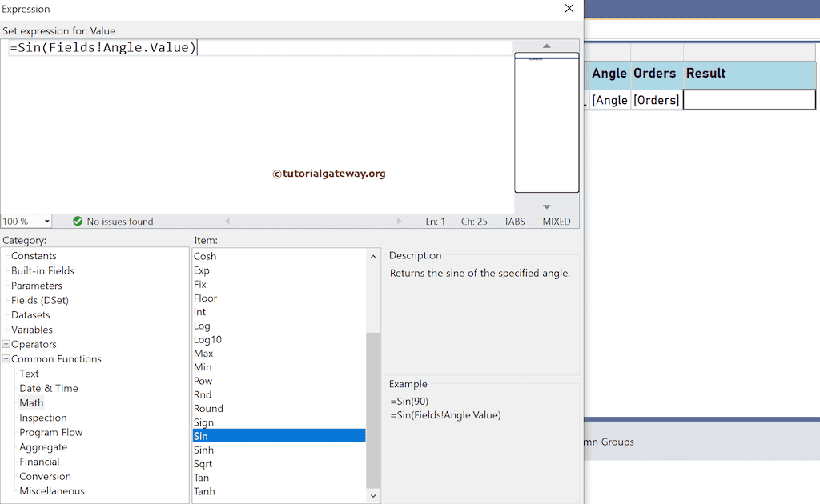Select the Miscellaneous subcategory
Viewport: 820px width, 504px height.
coord(52,491)
